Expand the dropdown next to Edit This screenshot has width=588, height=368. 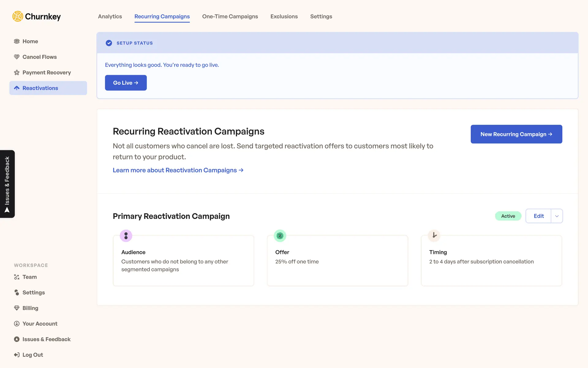(x=557, y=216)
